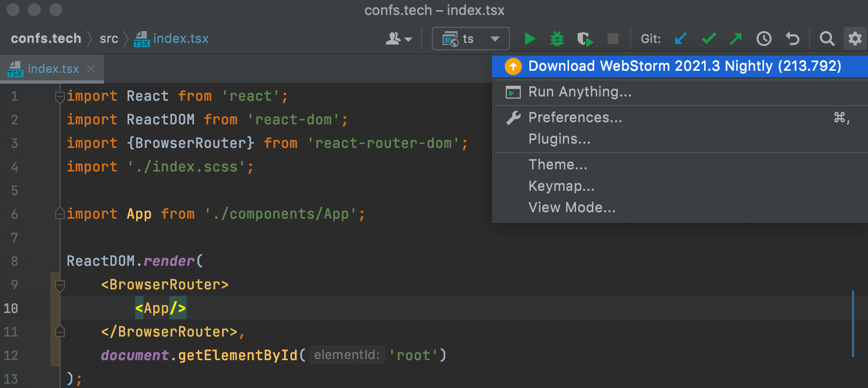Toggle fold marker on line 6 import

(60, 214)
